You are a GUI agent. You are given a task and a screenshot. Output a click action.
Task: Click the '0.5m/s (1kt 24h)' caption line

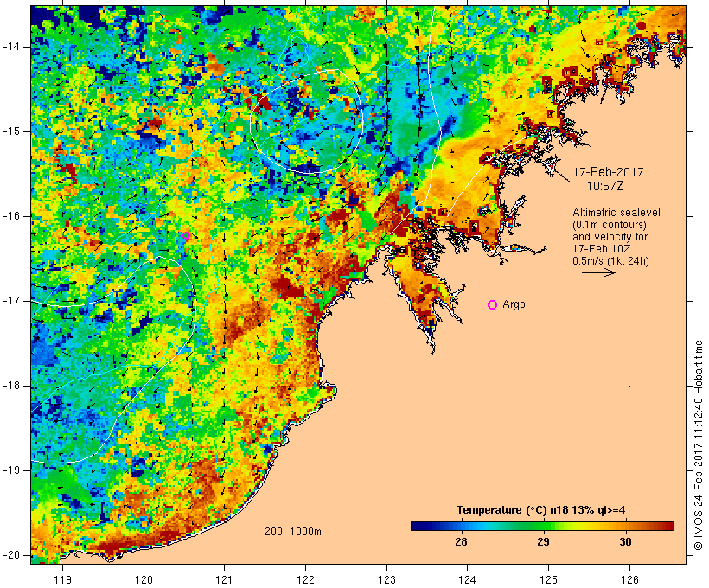click(610, 261)
